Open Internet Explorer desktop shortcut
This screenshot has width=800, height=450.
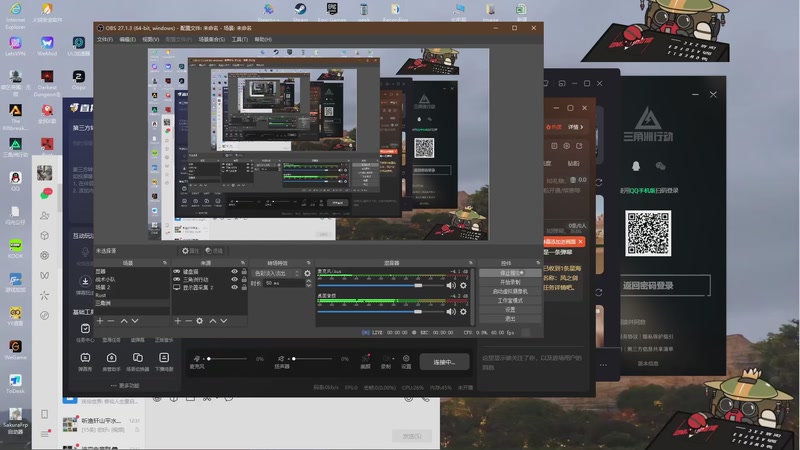(x=15, y=15)
